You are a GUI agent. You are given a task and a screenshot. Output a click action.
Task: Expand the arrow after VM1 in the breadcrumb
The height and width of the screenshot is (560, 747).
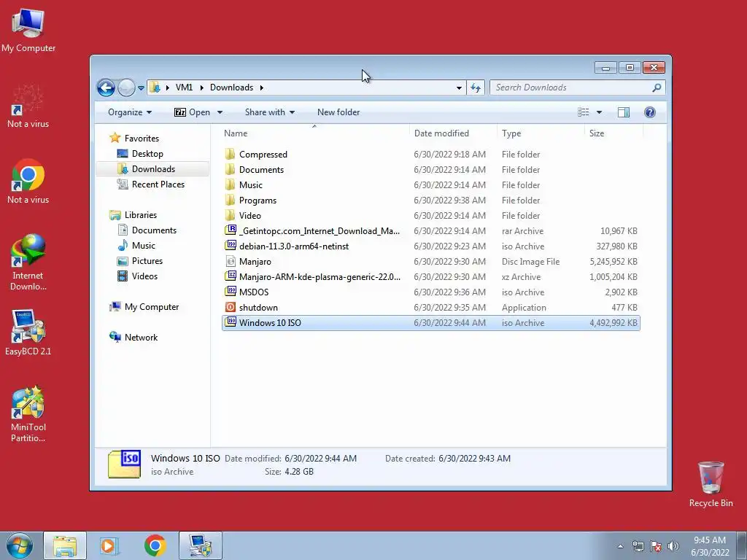point(201,87)
